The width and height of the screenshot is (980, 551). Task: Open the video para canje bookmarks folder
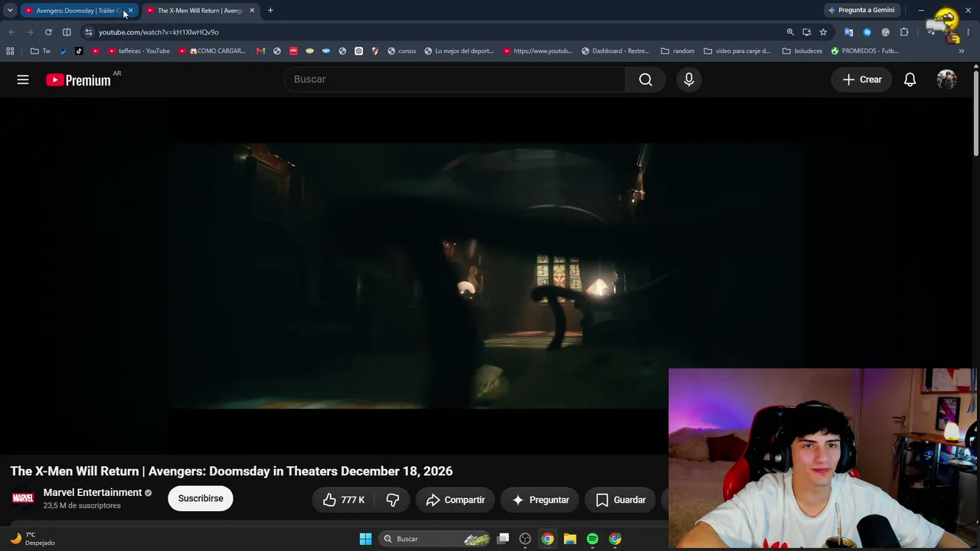(737, 51)
